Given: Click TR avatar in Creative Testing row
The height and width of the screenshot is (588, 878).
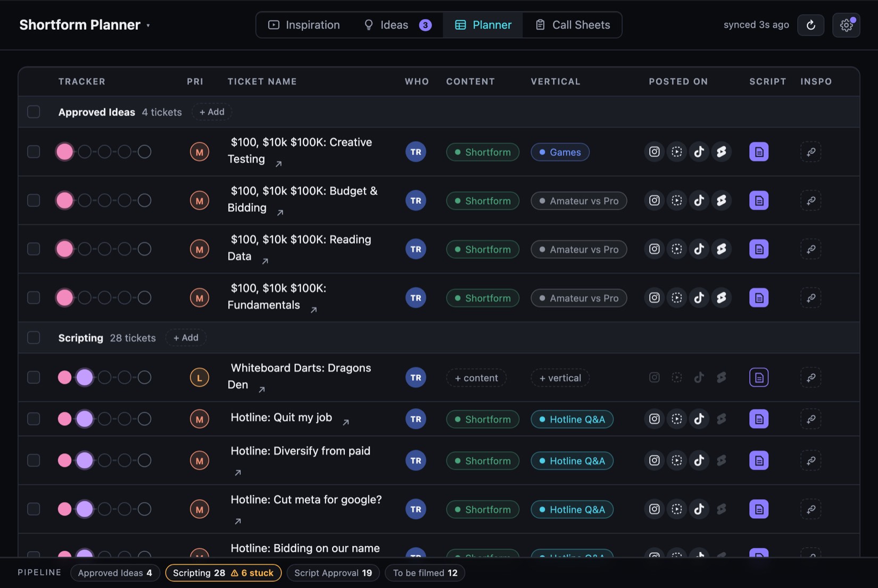Looking at the screenshot, I should click(416, 152).
